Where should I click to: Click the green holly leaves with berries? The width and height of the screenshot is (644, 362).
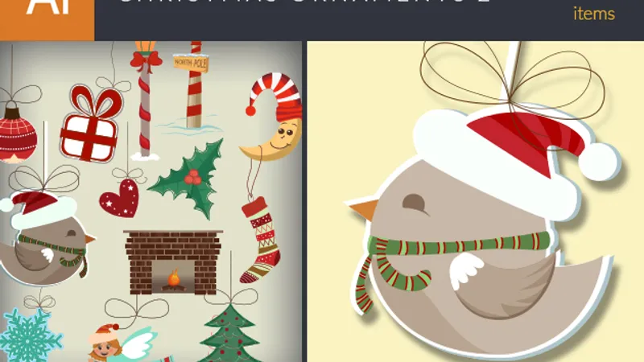click(189, 179)
